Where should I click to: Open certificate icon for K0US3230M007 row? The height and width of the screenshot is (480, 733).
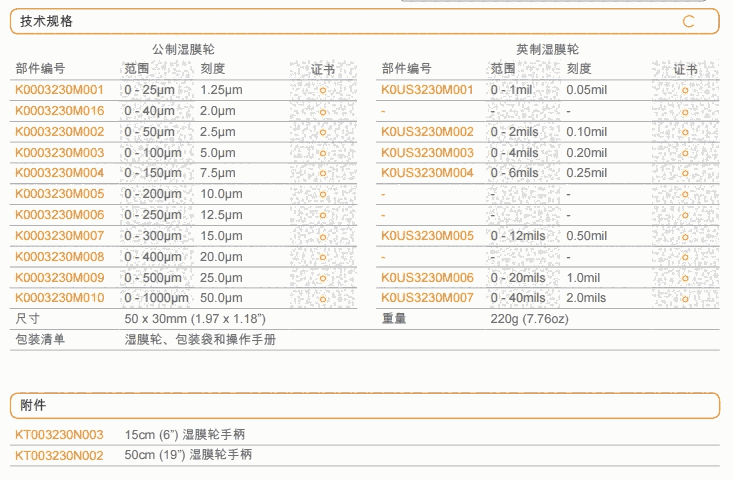pos(685,298)
